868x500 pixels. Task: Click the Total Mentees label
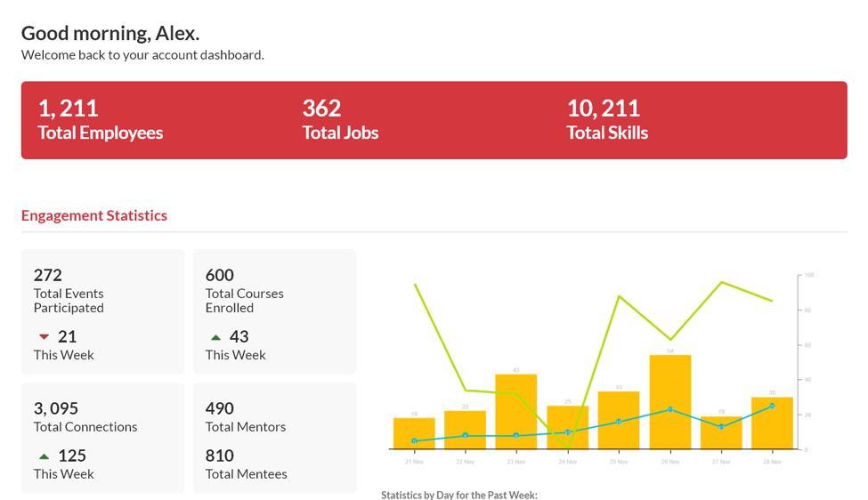247,474
